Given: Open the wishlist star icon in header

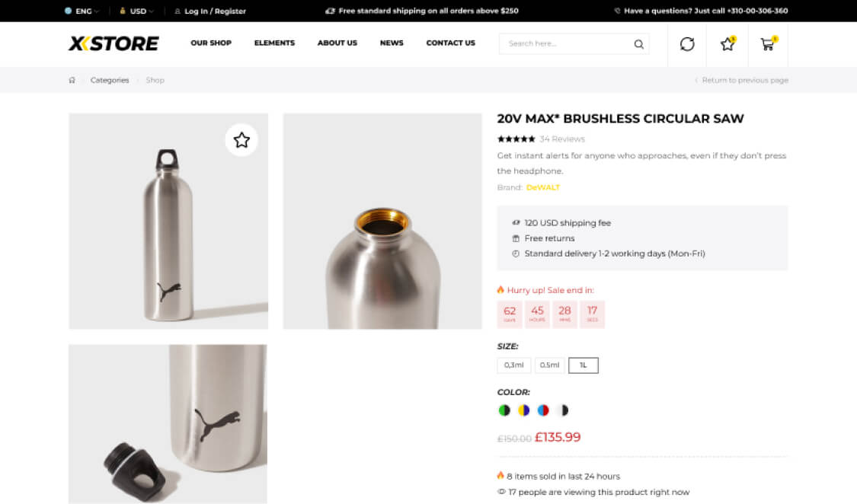Looking at the screenshot, I should (x=727, y=44).
